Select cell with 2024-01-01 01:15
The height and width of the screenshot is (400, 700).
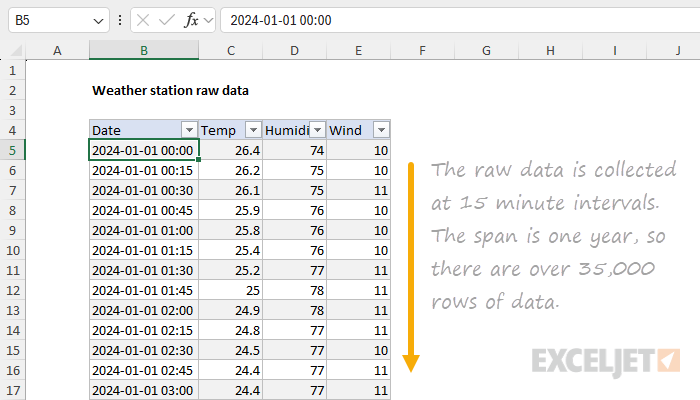pyautogui.click(x=144, y=250)
